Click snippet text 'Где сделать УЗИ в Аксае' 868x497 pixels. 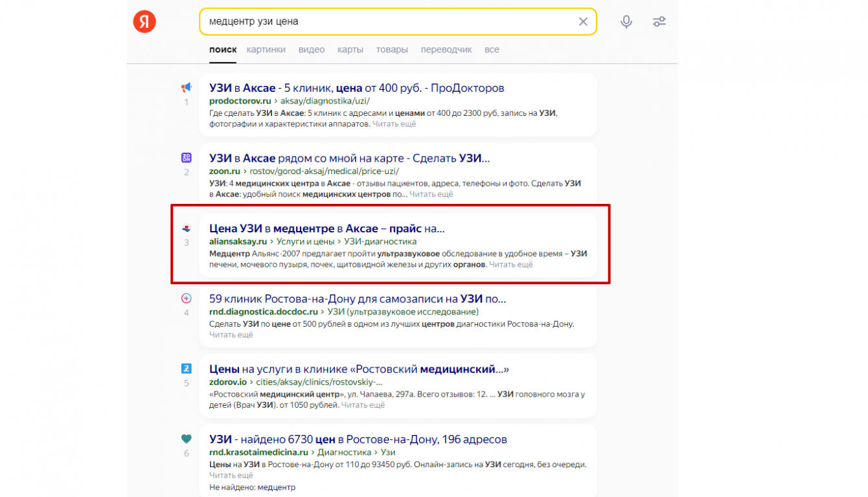(x=256, y=113)
